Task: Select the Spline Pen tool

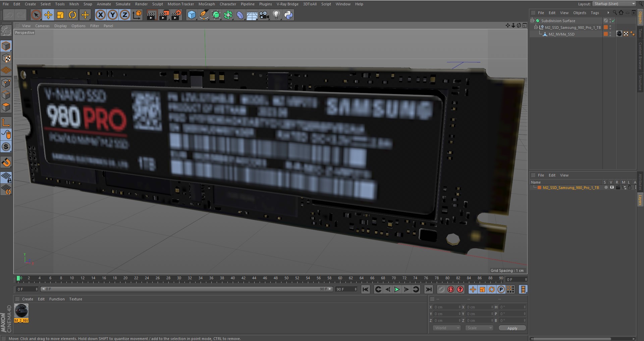Action: [204, 15]
